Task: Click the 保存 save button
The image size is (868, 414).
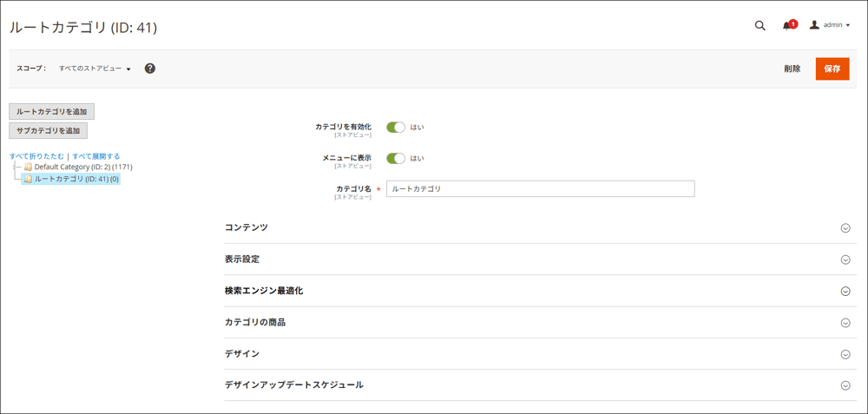Action: 832,69
